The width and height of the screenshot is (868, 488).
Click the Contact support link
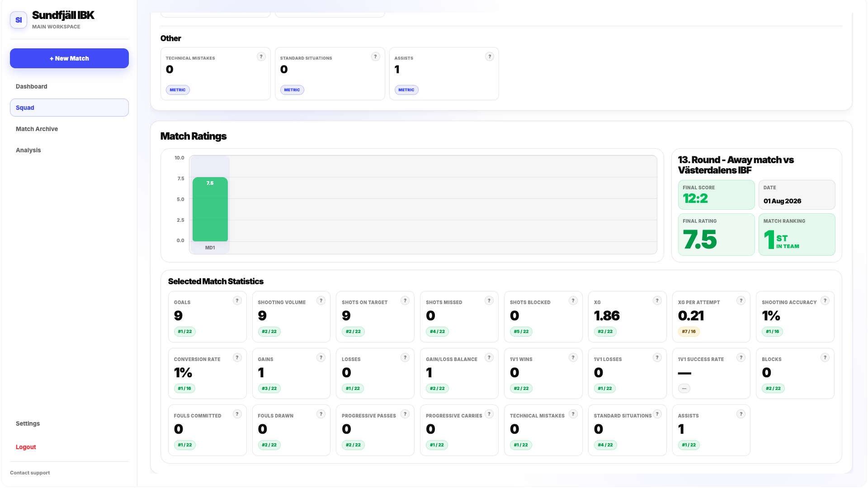pos(30,473)
